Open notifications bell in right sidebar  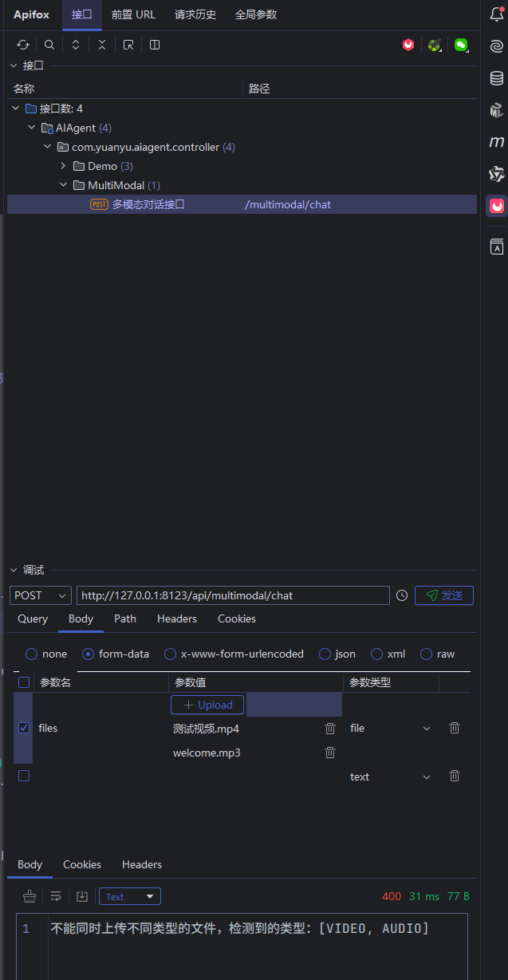click(x=497, y=14)
